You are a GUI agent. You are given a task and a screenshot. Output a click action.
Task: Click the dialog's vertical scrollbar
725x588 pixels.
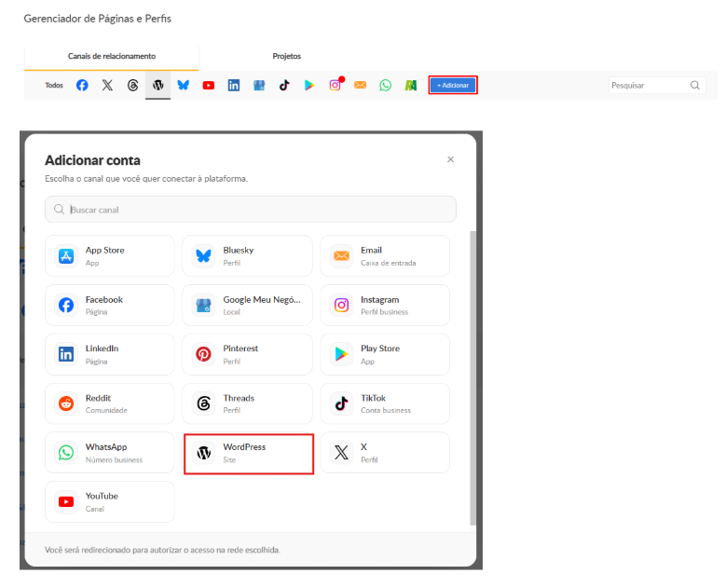[x=472, y=377]
